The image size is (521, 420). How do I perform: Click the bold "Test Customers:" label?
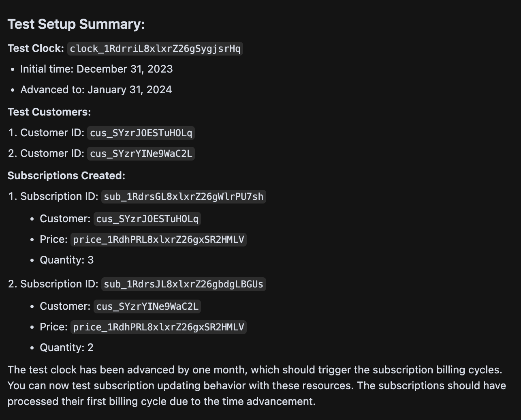pos(49,112)
